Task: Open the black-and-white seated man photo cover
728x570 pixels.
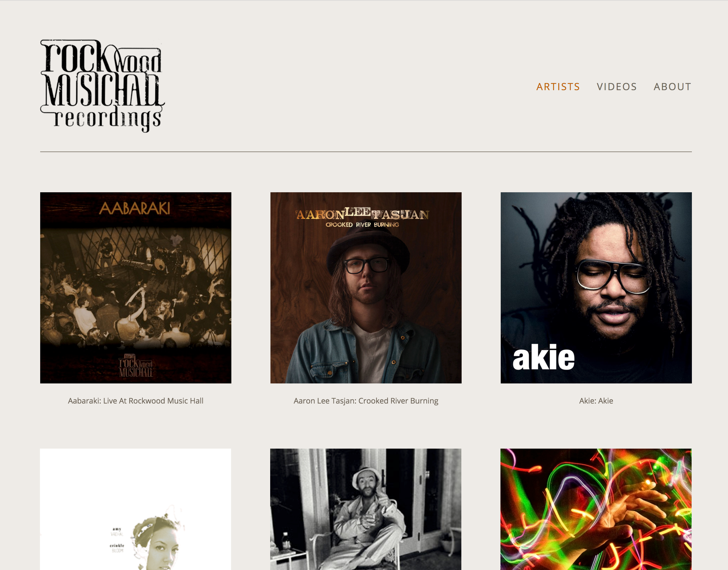Action: tap(366, 509)
